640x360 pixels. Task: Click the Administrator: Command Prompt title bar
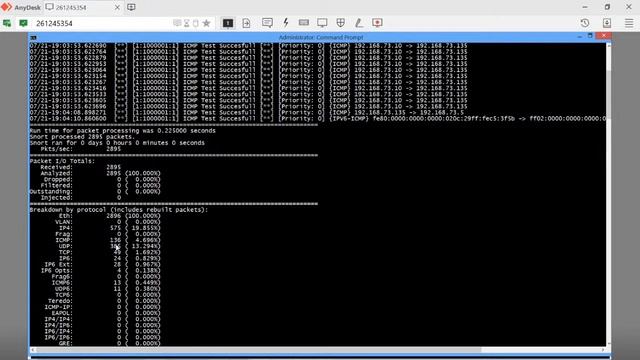coord(321,38)
